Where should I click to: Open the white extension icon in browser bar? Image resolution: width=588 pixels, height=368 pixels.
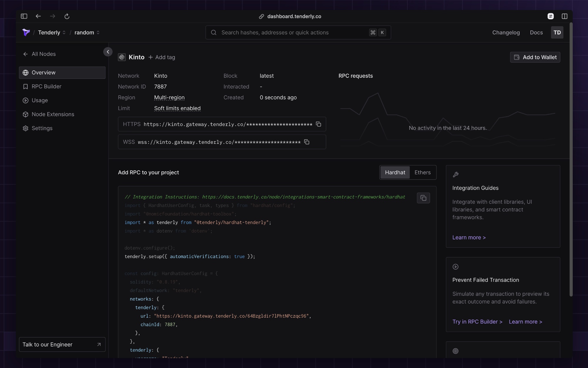[x=551, y=16]
